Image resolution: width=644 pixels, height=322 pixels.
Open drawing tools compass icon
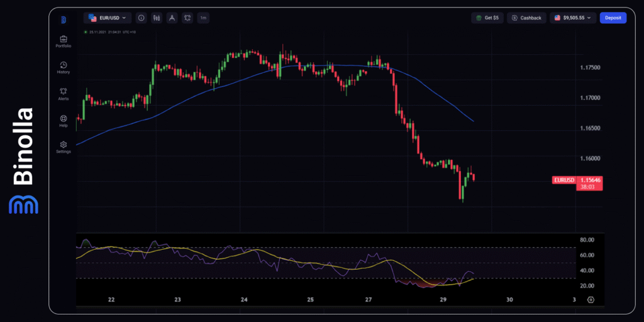[172, 18]
